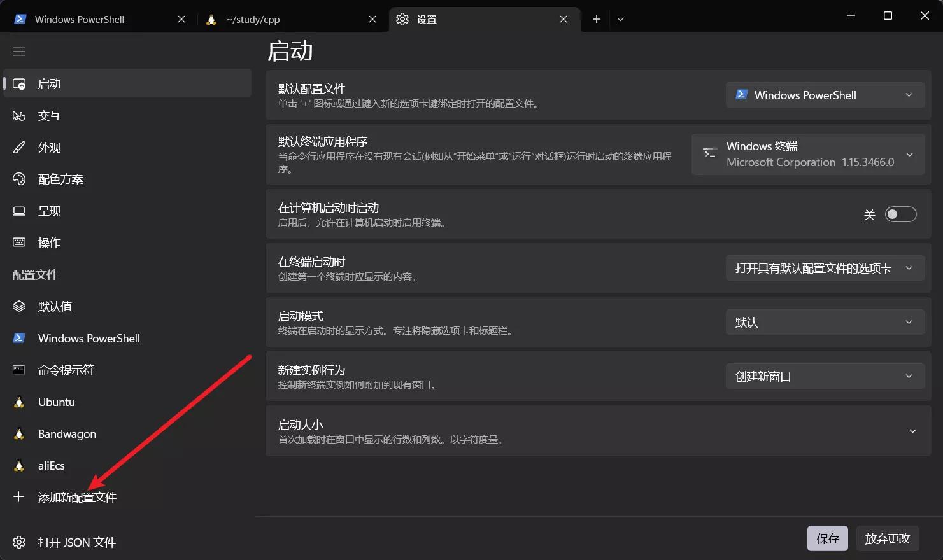Image resolution: width=943 pixels, height=560 pixels.
Task: Click the 操作 keyboard icon
Action: pyautogui.click(x=19, y=242)
